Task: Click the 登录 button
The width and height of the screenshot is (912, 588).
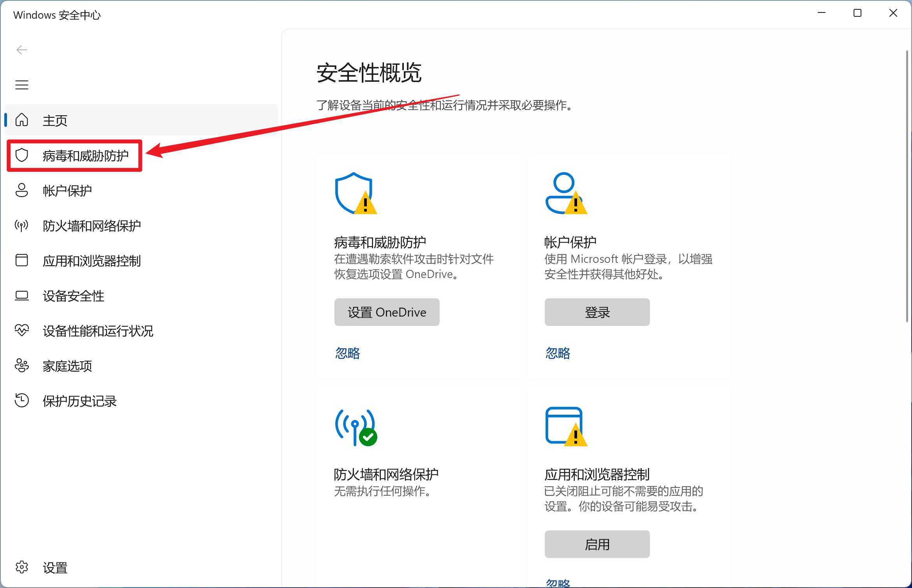Action: tap(597, 312)
